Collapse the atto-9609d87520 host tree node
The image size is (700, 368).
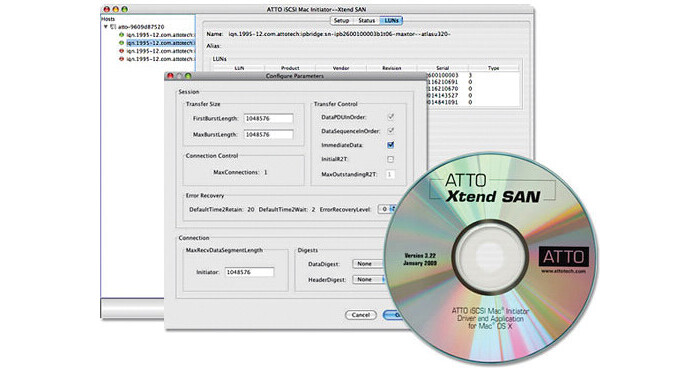[106, 27]
